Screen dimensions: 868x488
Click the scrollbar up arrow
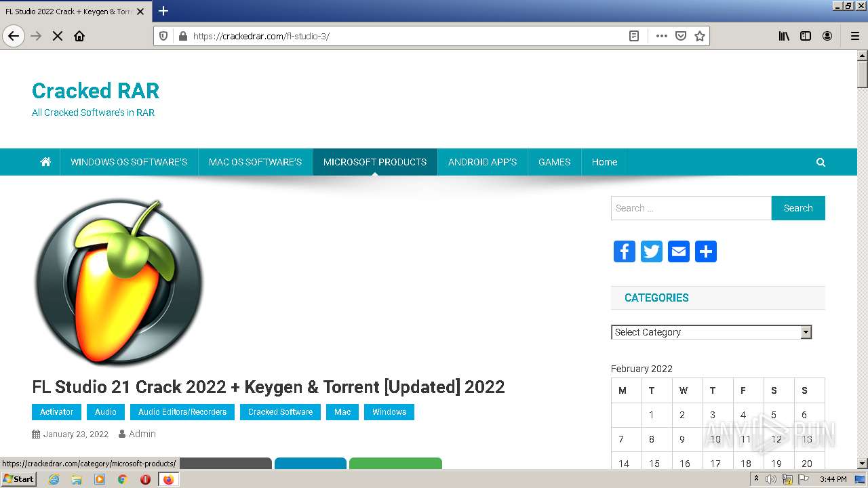coord(863,56)
